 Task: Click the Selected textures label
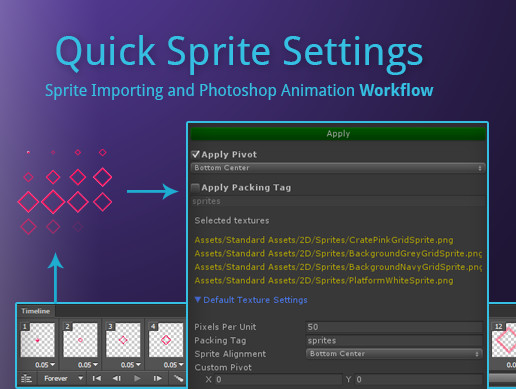(x=232, y=221)
